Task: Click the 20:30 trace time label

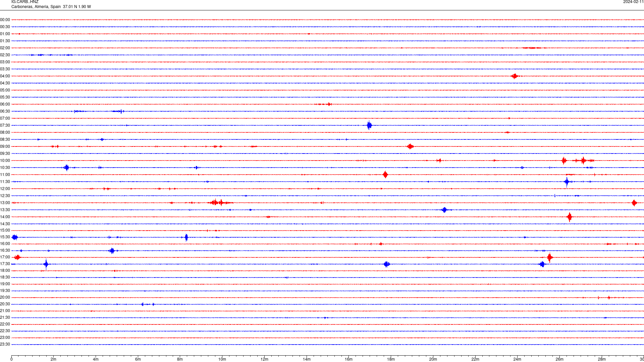Action: [x=5, y=304]
